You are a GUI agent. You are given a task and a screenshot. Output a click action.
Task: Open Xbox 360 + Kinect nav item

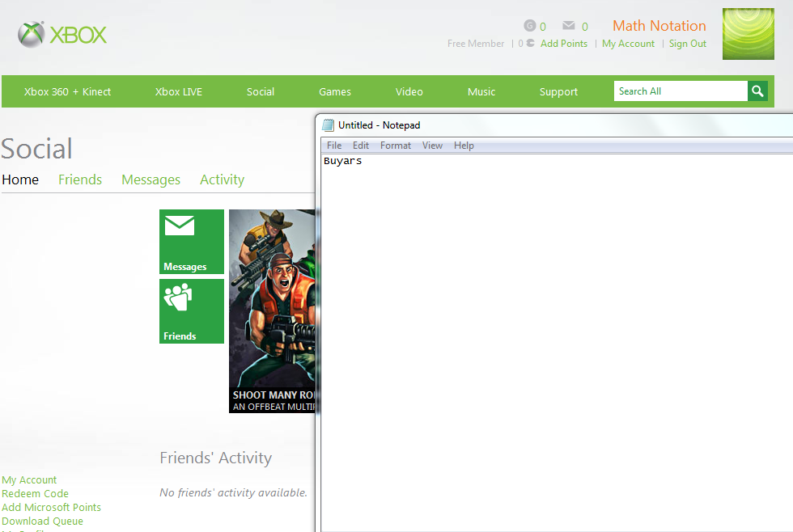pyautogui.click(x=67, y=92)
